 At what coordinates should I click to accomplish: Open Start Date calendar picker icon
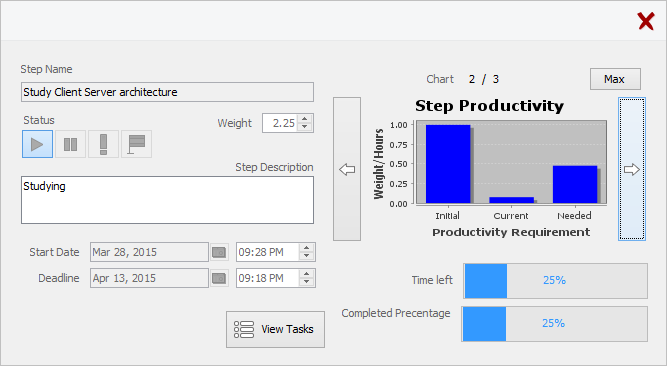point(219,252)
